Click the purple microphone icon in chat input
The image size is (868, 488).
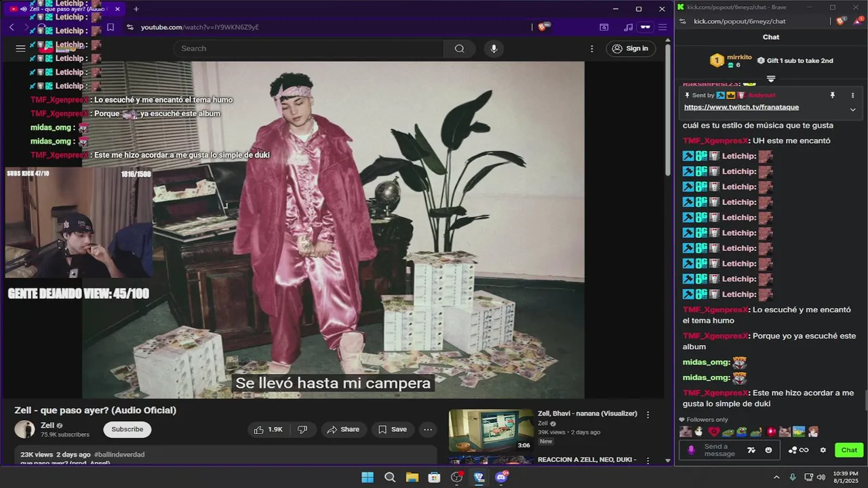(691, 450)
